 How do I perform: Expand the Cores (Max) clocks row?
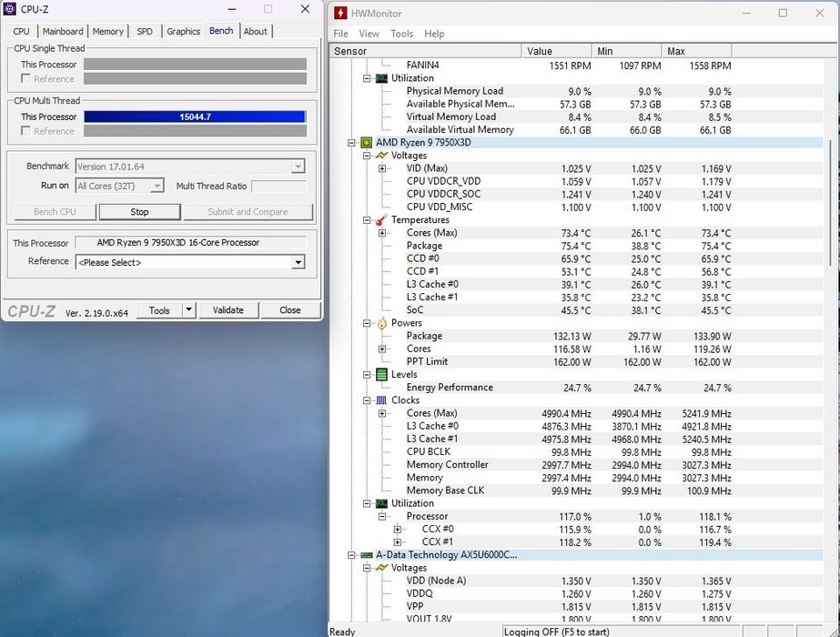pyautogui.click(x=382, y=413)
